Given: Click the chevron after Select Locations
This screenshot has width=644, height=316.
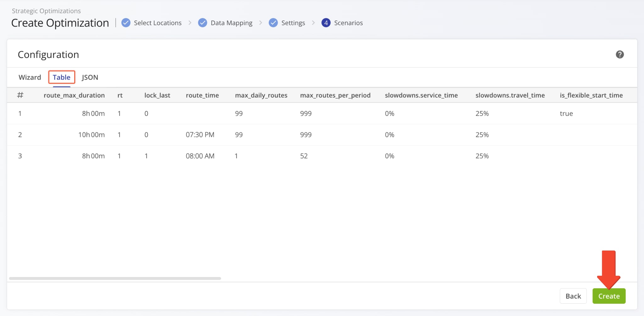Looking at the screenshot, I should pyautogui.click(x=190, y=23).
